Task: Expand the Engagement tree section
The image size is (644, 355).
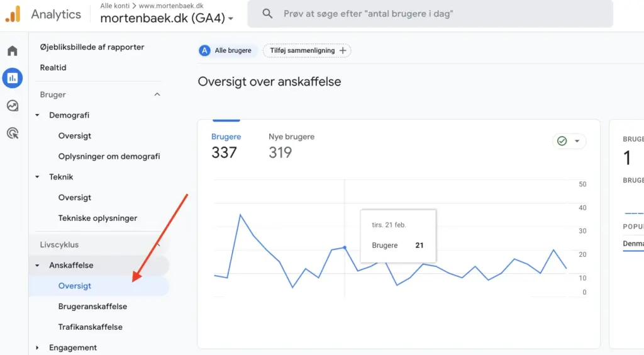Action: tap(37, 347)
